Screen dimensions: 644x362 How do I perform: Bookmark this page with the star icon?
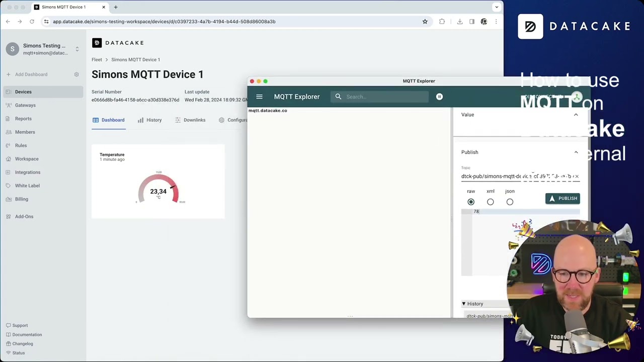pyautogui.click(x=425, y=22)
